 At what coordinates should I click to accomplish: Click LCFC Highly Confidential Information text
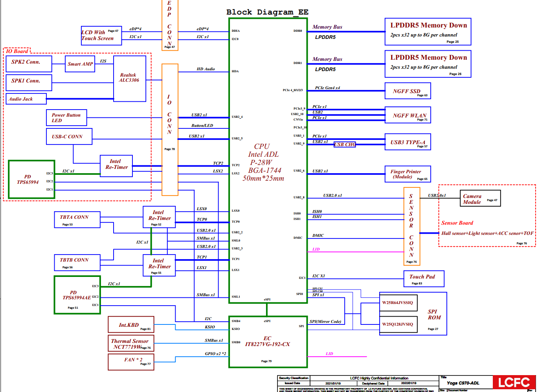click(x=379, y=378)
